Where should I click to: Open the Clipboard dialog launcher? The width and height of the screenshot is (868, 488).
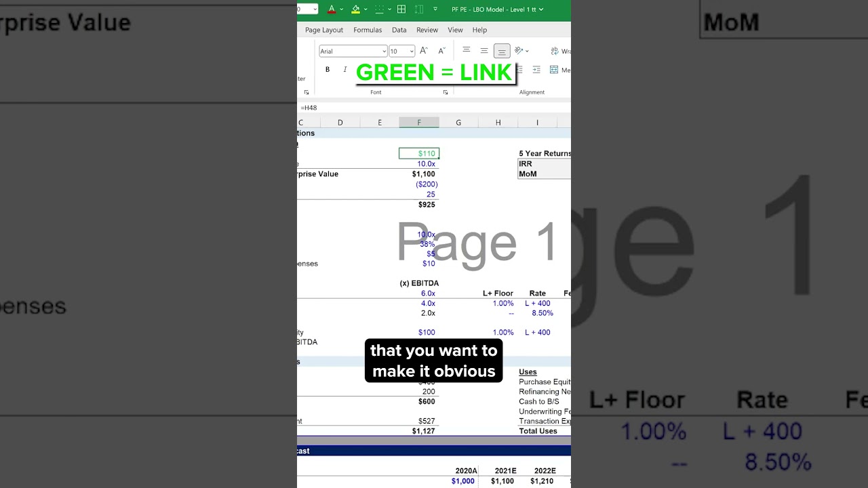pyautogui.click(x=307, y=92)
